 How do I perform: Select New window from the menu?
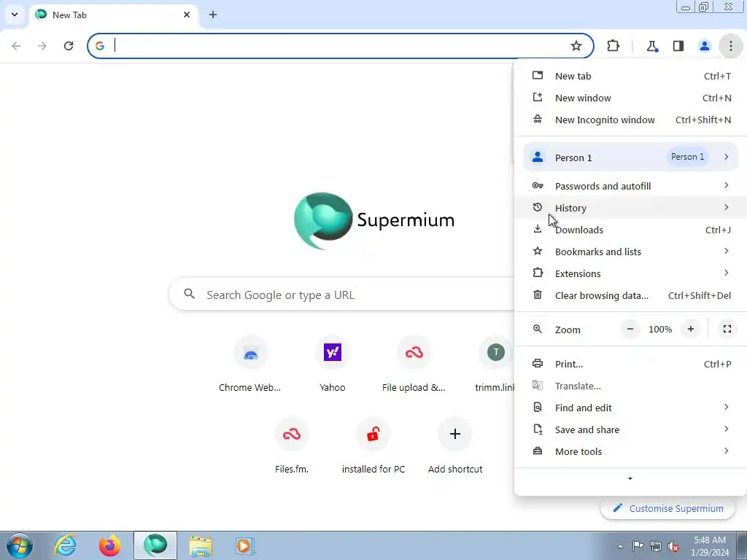pos(631,98)
